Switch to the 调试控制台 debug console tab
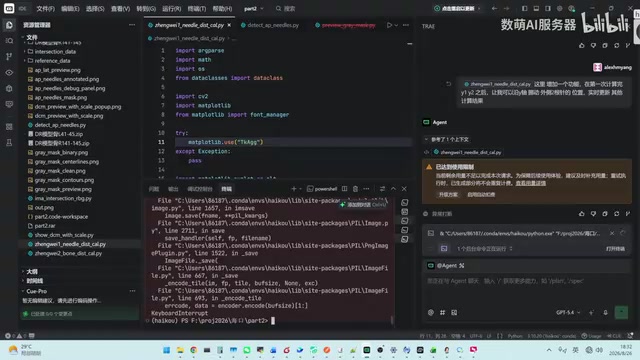Image resolution: width=640 pixels, height=360 pixels. point(200,189)
